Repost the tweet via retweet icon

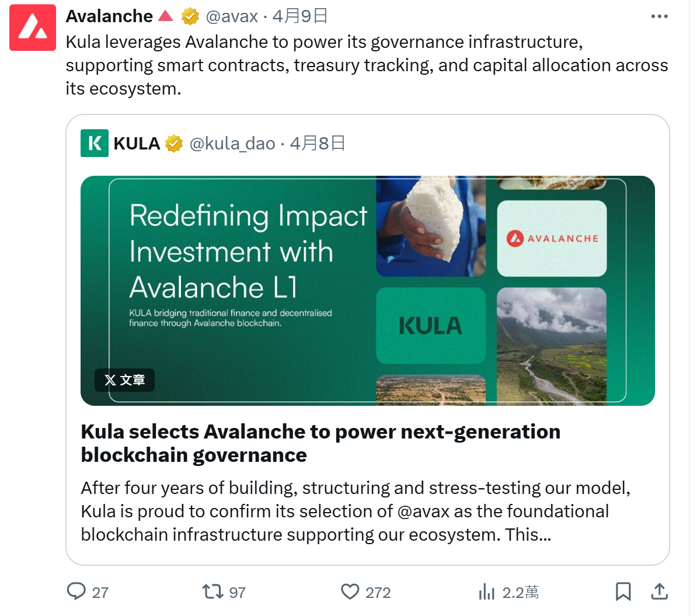(x=213, y=591)
